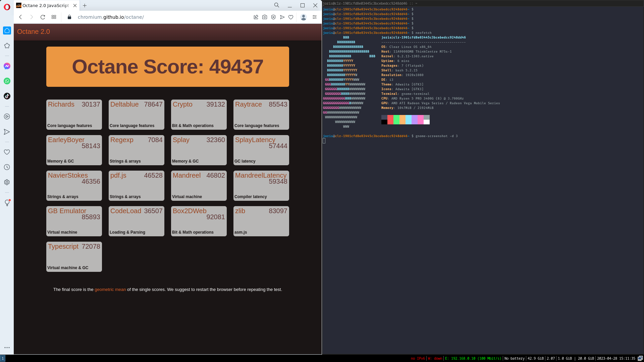Select workspace 1 in the i3 bar

[x=3, y=358]
